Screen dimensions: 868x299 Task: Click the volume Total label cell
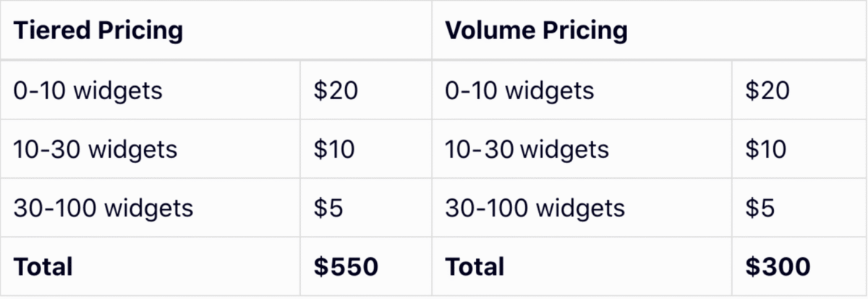(475, 266)
